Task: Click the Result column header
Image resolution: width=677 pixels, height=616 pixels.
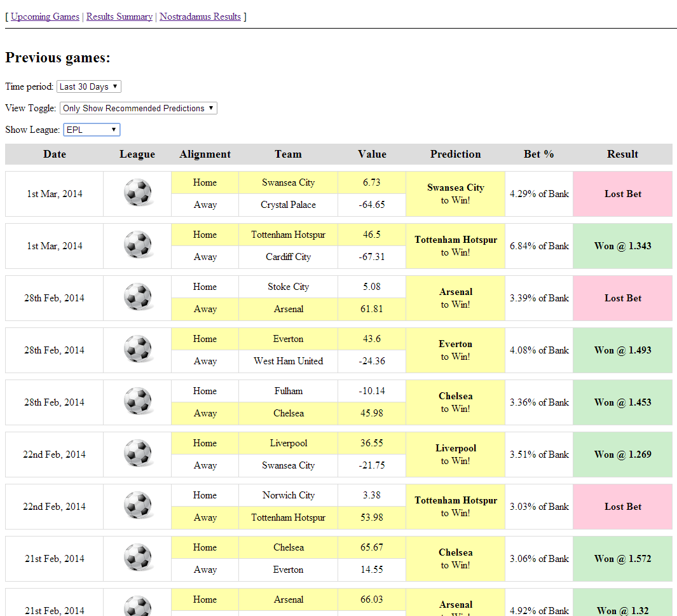Action: tap(622, 154)
